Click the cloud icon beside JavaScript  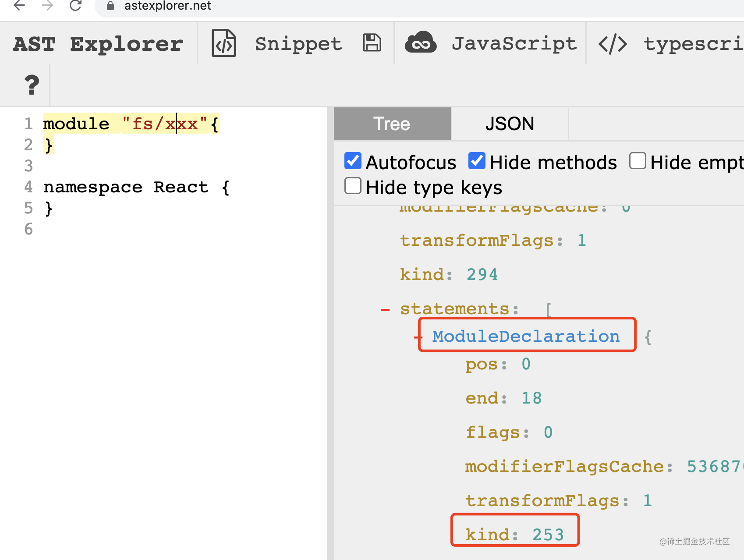coord(420,43)
